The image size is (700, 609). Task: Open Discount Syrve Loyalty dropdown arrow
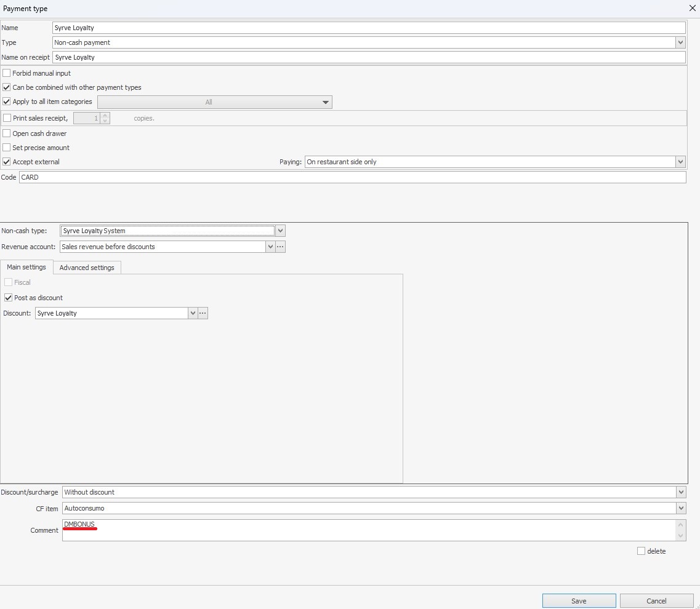pos(193,313)
